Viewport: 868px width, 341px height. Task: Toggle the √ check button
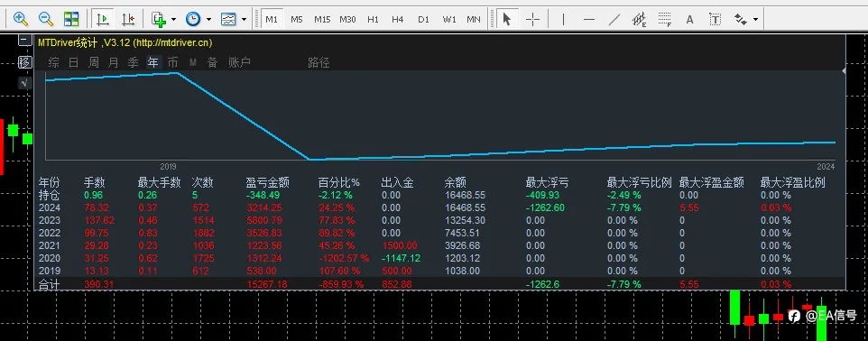tap(24, 83)
